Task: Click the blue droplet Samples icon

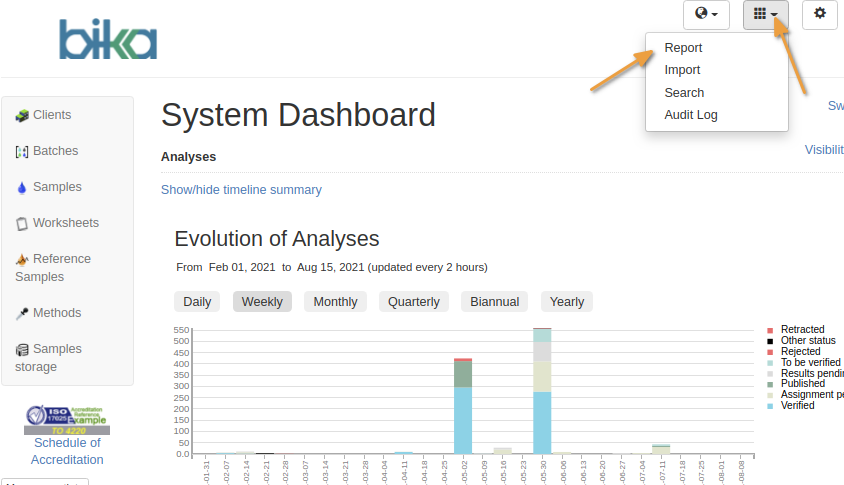Action: [22, 188]
